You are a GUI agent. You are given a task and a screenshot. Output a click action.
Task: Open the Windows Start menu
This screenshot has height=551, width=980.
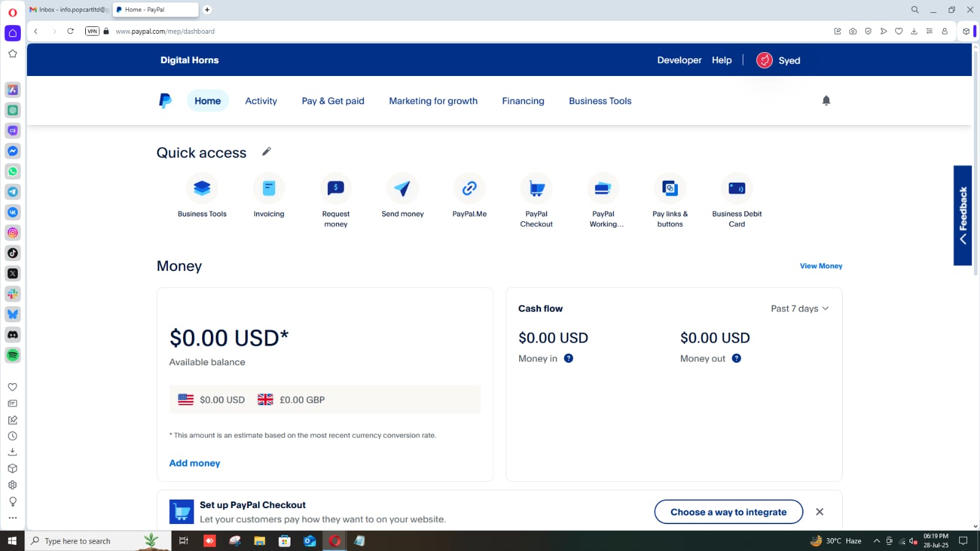click(x=12, y=541)
